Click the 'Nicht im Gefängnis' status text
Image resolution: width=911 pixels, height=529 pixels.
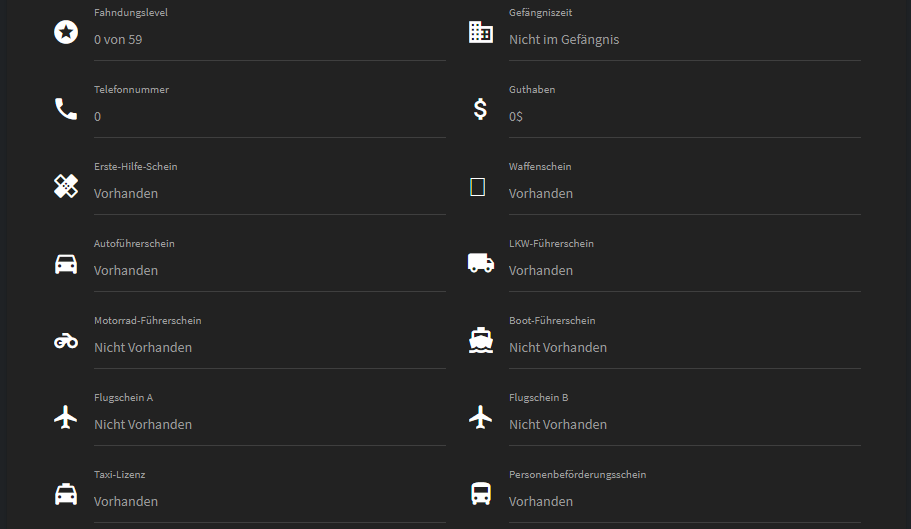[564, 40]
